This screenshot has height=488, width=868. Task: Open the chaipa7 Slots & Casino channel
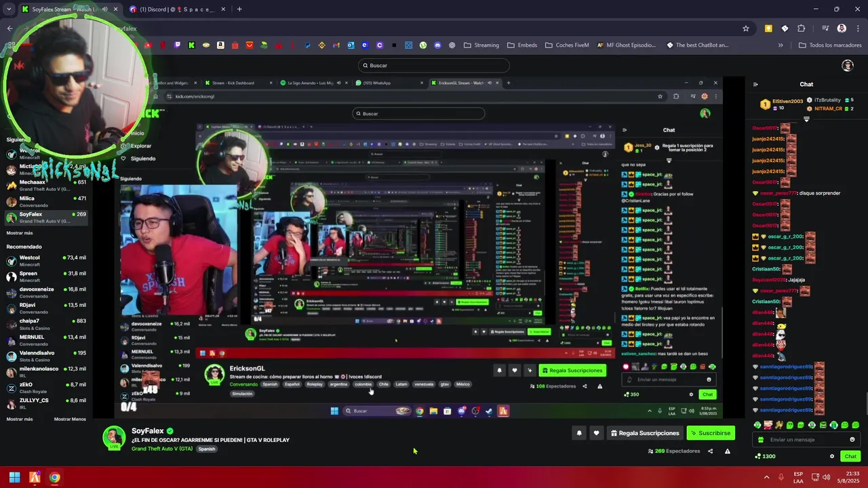pyautogui.click(x=46, y=325)
